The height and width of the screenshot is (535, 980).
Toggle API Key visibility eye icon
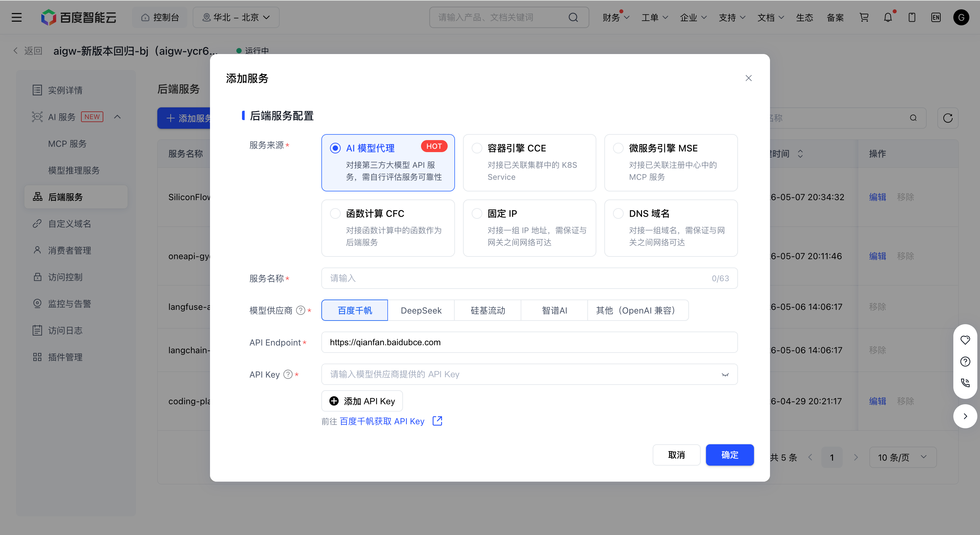725,374
